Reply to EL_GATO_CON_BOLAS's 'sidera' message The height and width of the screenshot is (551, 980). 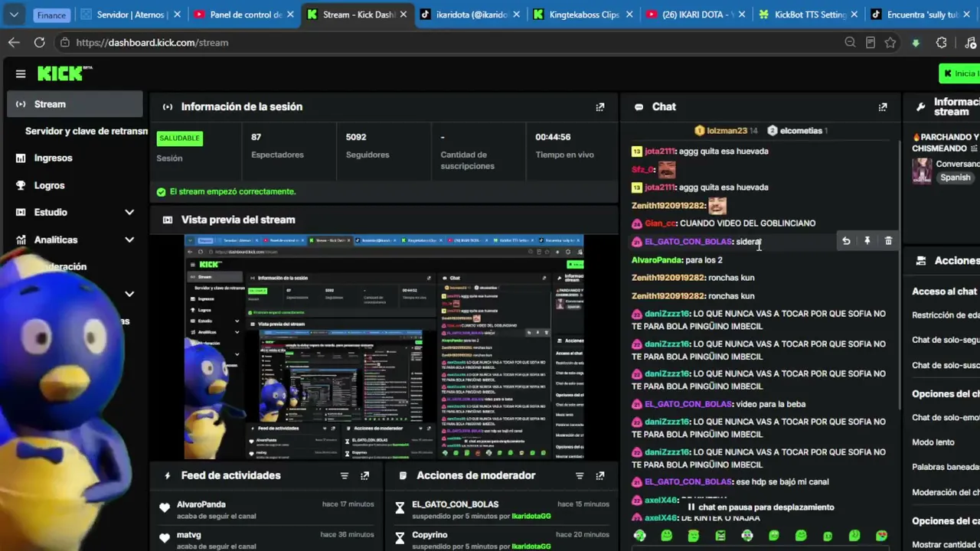tap(846, 241)
